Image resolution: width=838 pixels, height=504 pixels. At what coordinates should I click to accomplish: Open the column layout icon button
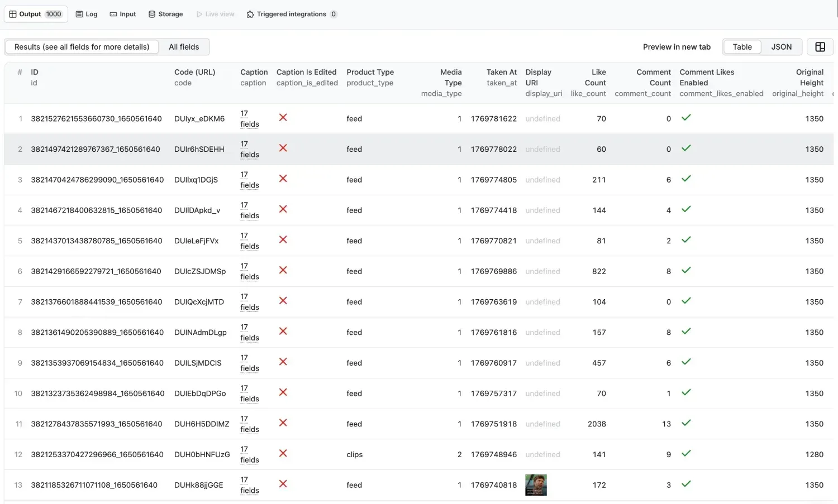point(820,47)
